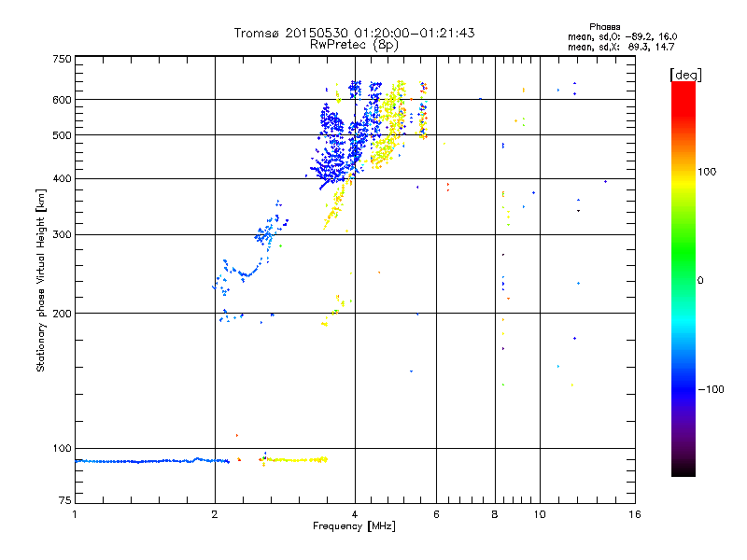The height and width of the screenshot is (560, 747).
Task: Click the colorbar tick label "-100"
Action: click(x=712, y=389)
